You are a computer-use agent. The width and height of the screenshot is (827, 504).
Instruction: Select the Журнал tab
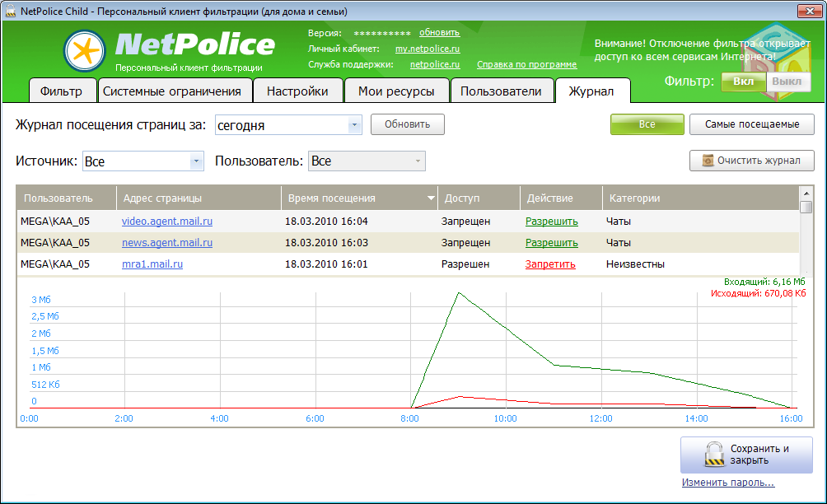(591, 91)
